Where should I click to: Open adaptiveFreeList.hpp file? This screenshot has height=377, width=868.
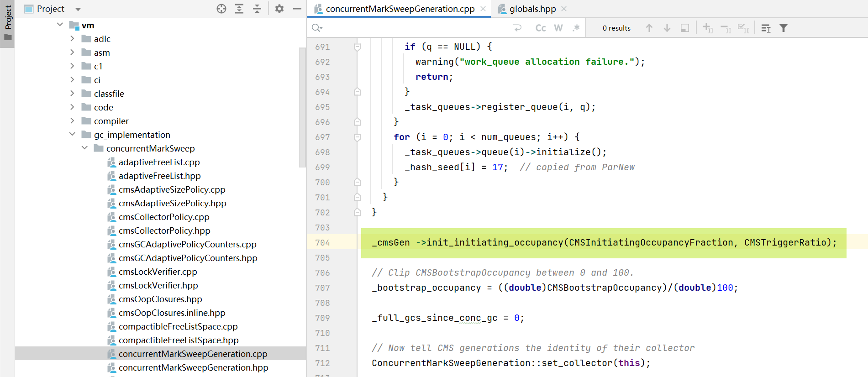click(159, 176)
